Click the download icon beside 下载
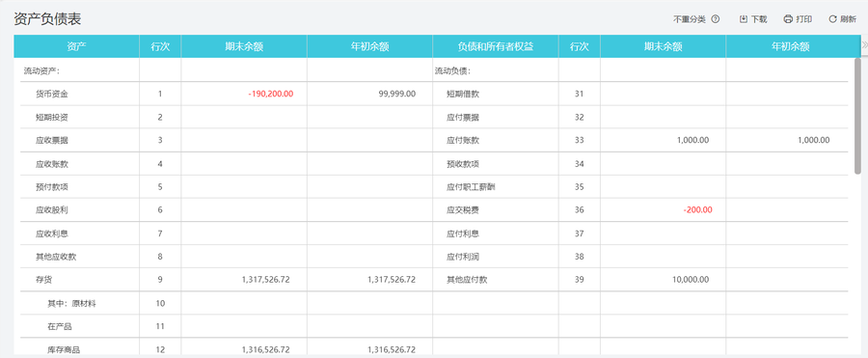 pos(744,19)
